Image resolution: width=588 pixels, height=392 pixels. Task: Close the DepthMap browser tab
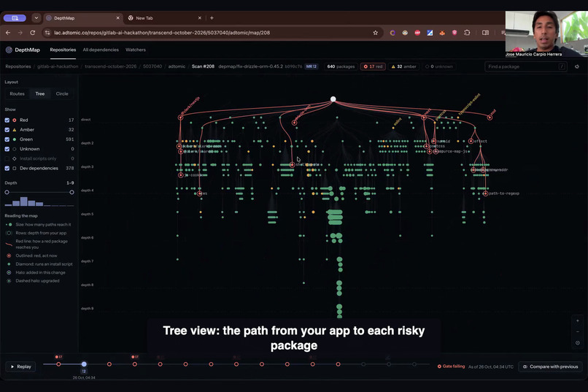[x=117, y=18]
